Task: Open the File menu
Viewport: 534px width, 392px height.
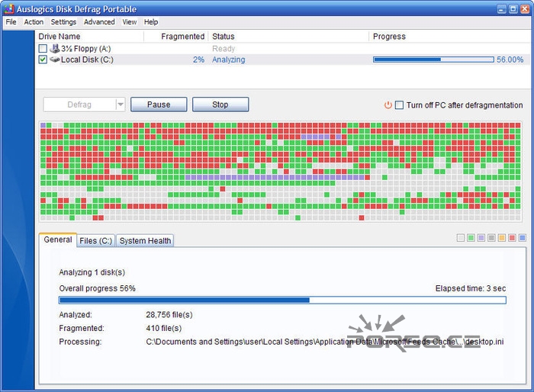Action: pos(11,22)
